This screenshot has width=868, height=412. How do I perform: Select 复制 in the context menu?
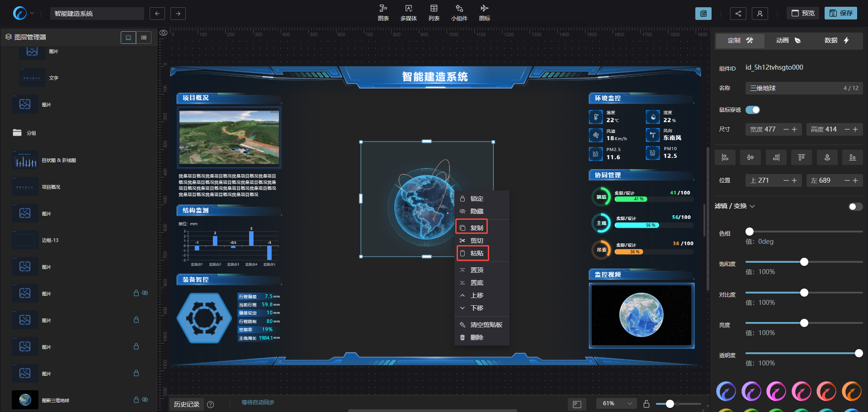(x=472, y=228)
